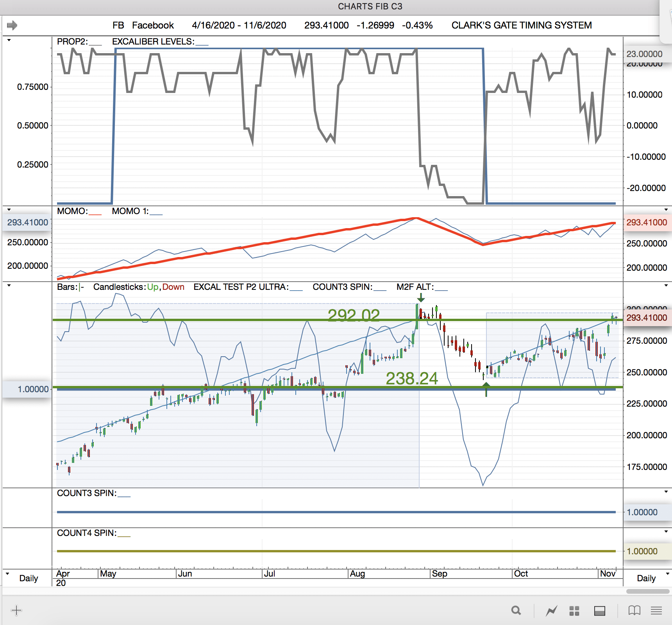Click the Facebook company name
The width and height of the screenshot is (672, 625).
[153, 25]
